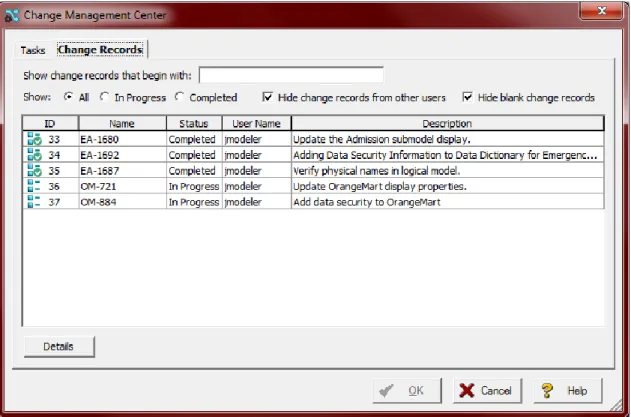Click the question mark Help icon
The image size is (631, 417).
[547, 390]
